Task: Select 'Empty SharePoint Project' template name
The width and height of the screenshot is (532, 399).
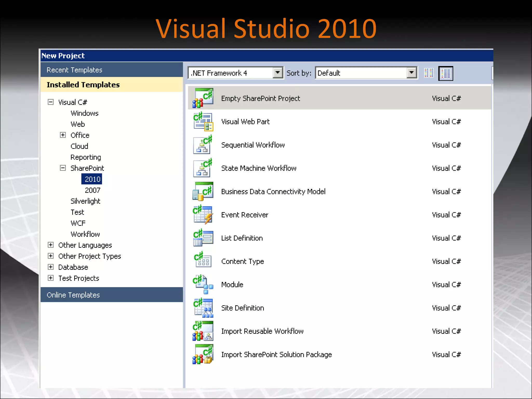Action: point(261,98)
